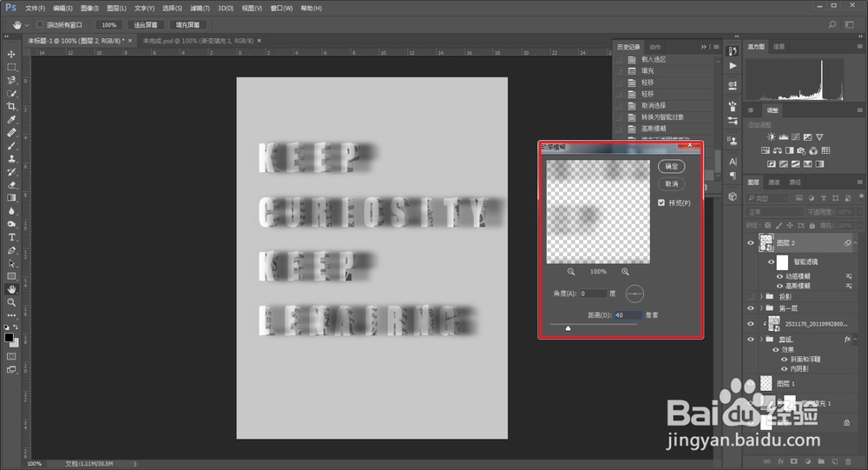Select the Clone Stamp tool
The image size is (868, 470).
[x=11, y=159]
